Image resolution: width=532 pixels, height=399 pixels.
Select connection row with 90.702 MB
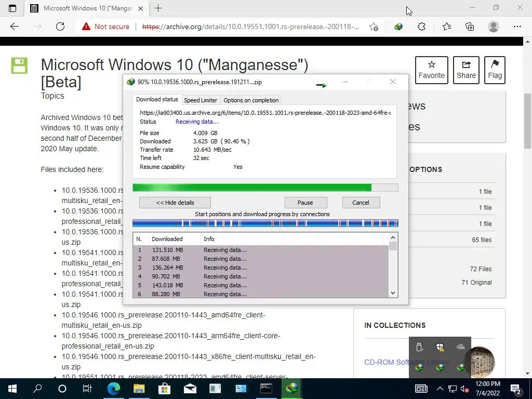pos(261,276)
